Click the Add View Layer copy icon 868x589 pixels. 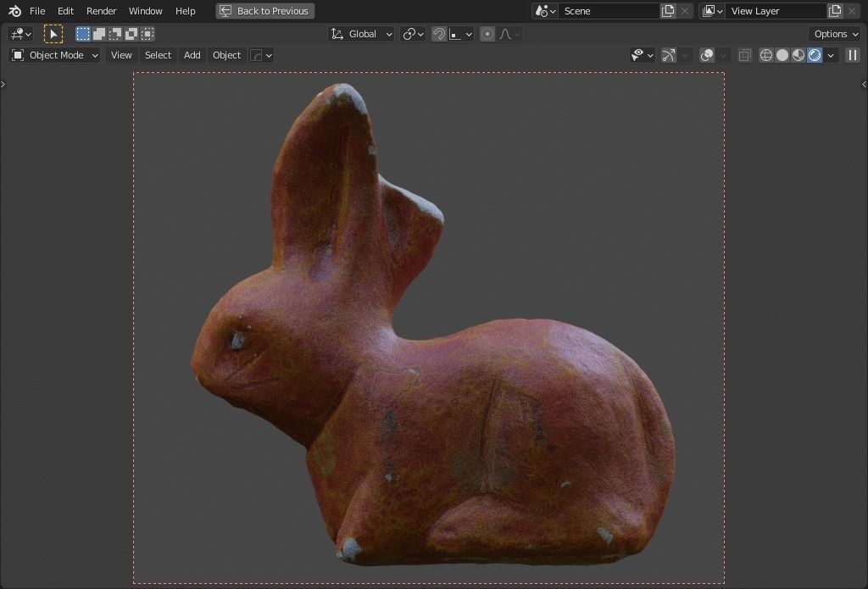click(x=835, y=11)
